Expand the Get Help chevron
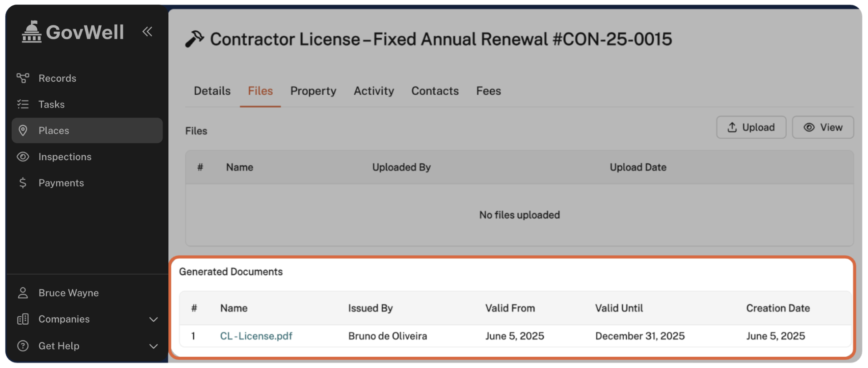Viewport: 868px width, 368px height. tap(153, 346)
